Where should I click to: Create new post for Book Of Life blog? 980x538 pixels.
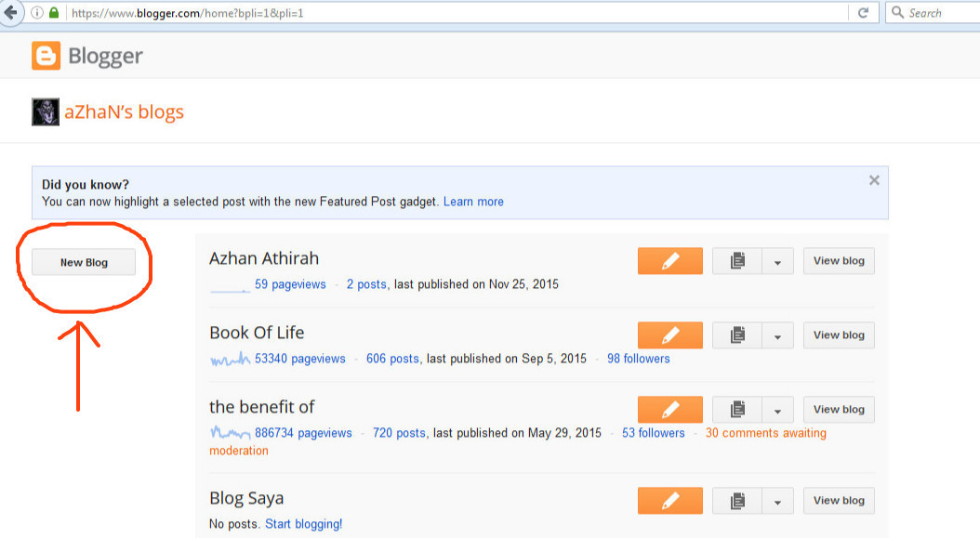coord(669,335)
